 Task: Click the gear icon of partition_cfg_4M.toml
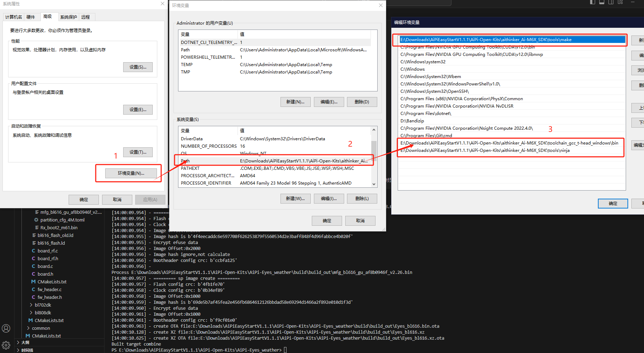tap(36, 220)
